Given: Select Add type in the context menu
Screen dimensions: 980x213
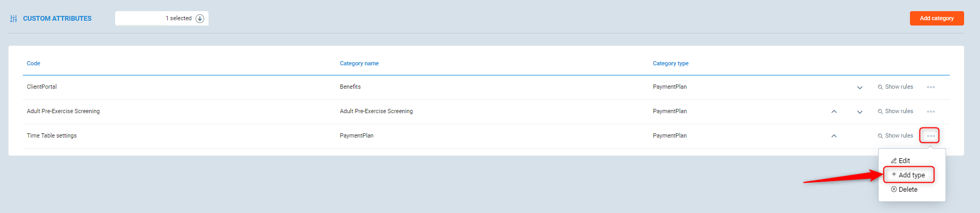Looking at the screenshot, I should (908, 175).
